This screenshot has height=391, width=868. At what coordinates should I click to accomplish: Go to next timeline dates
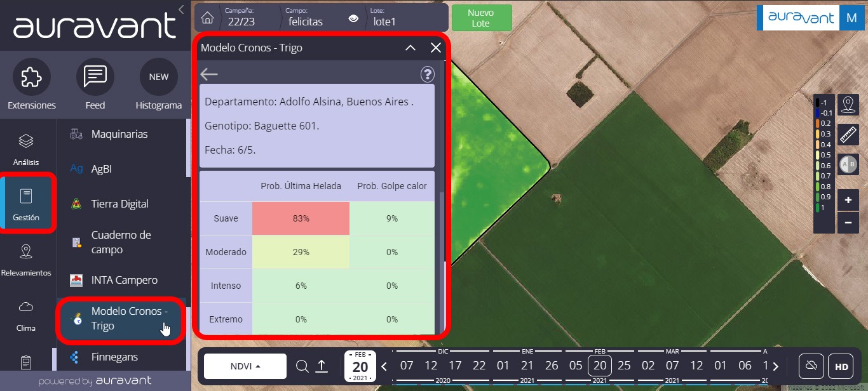click(775, 366)
